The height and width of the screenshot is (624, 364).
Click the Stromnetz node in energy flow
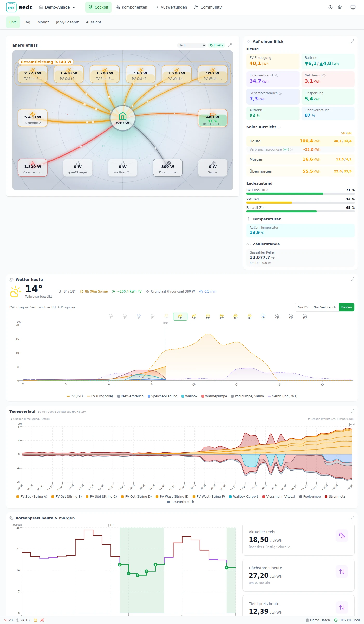pyautogui.click(x=33, y=118)
